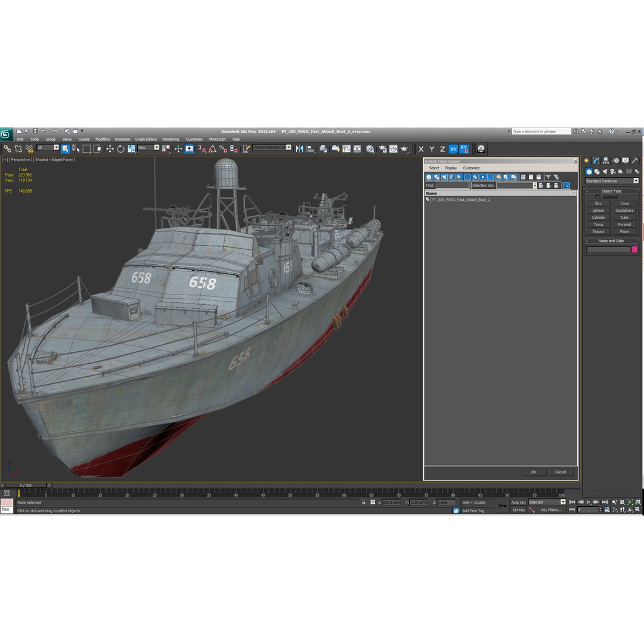This screenshot has height=644, width=644.
Task: Click the keyword search field
Action: pos(541,131)
